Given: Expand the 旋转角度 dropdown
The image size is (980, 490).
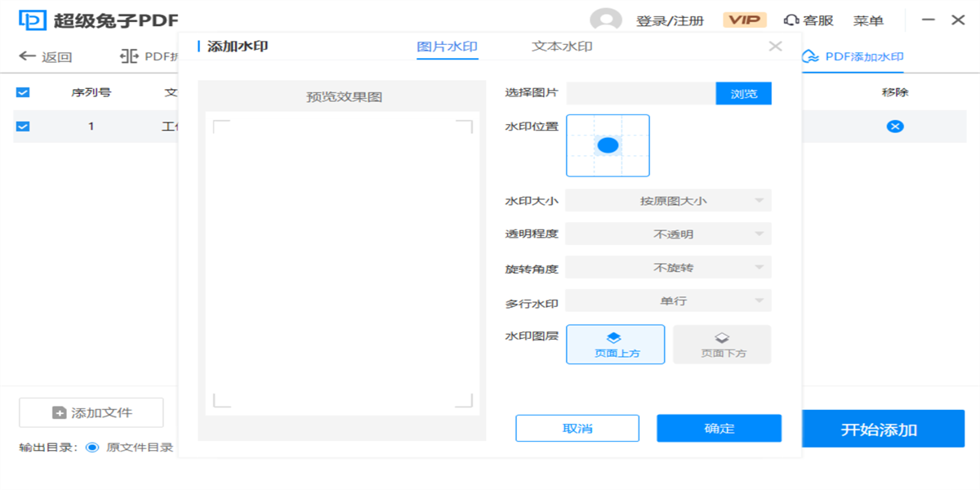Looking at the screenshot, I should click(x=668, y=268).
